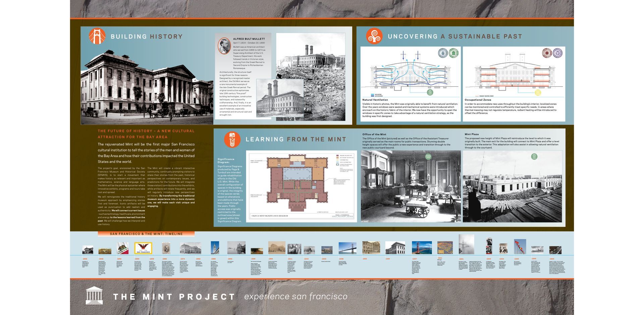Click the Bay Bridge timeline photo
644x315 pixels.
point(347,248)
